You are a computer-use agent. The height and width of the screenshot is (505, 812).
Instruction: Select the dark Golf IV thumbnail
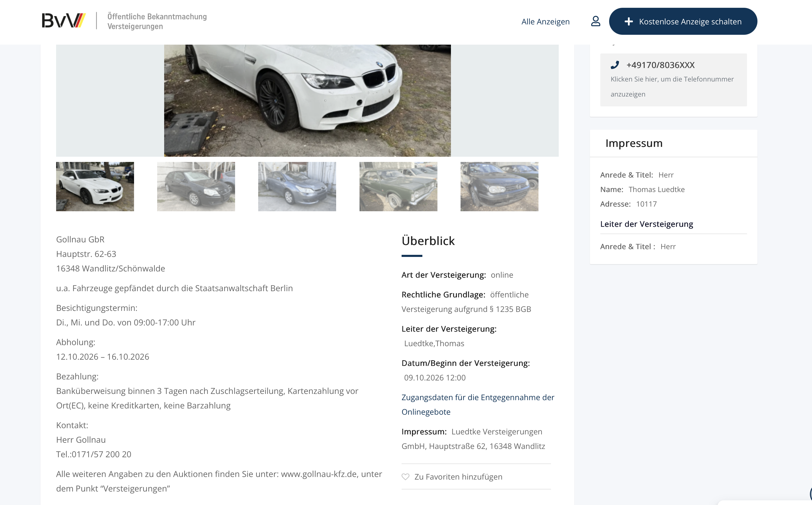pyautogui.click(x=499, y=186)
